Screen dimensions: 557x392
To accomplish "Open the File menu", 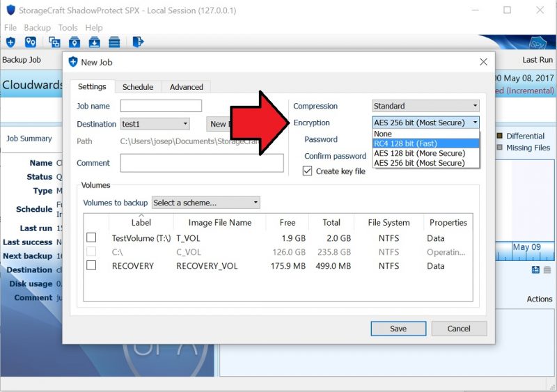I will point(10,27).
